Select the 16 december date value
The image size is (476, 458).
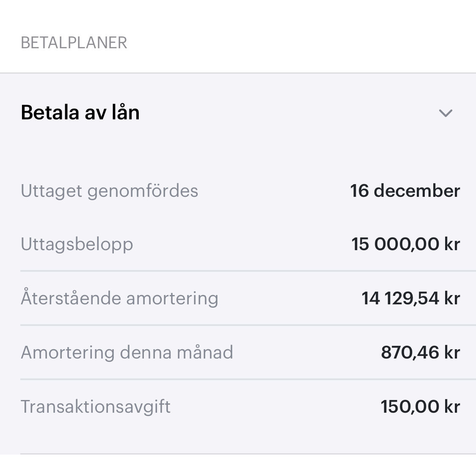405,190
